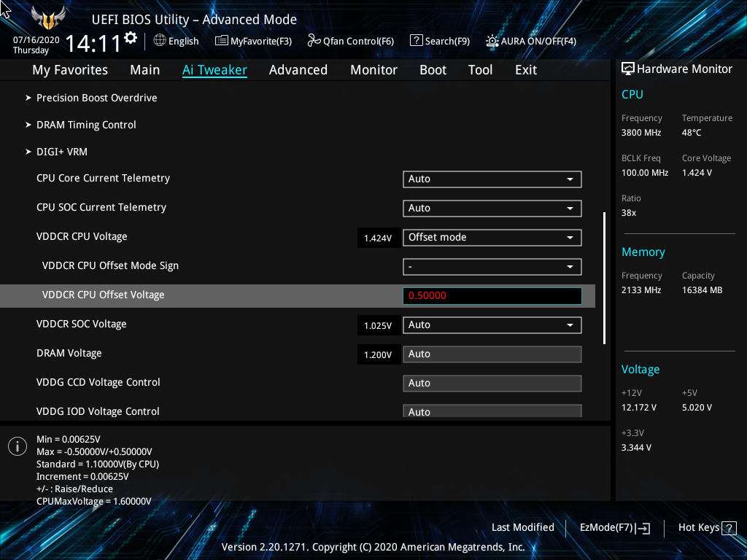The height and width of the screenshot is (560, 747).
Task: Click EzMode(F7) button
Action: click(615, 528)
